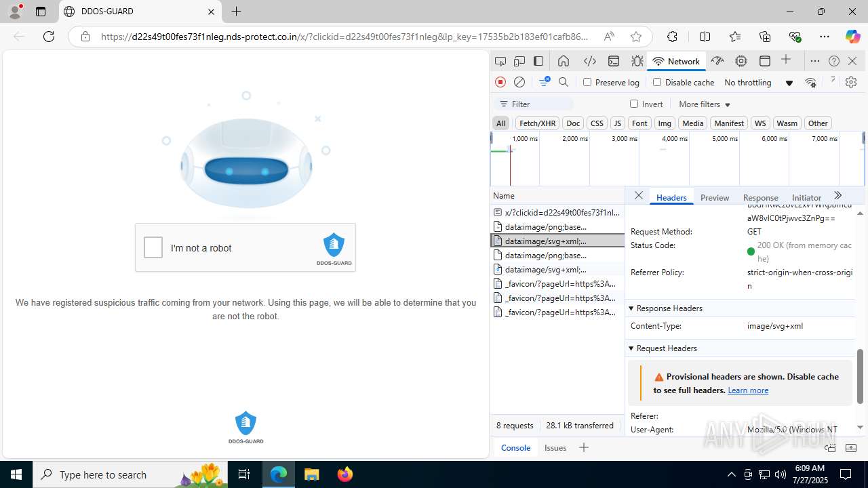Click the browser address bar URL
Screen dimensions: 868x488
click(x=344, y=37)
